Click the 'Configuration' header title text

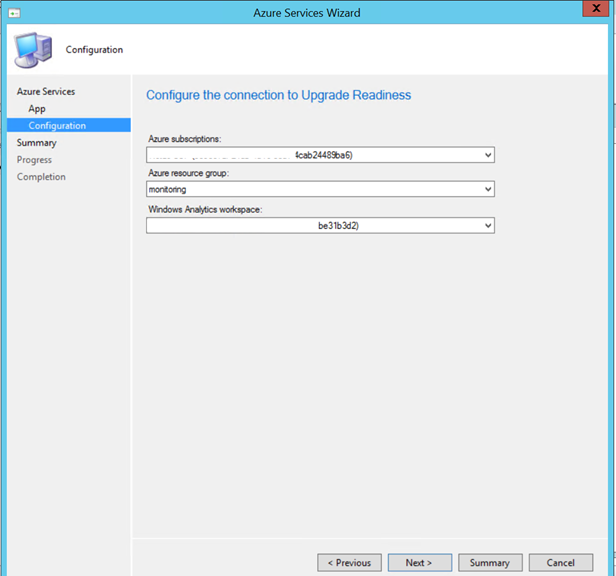click(94, 50)
